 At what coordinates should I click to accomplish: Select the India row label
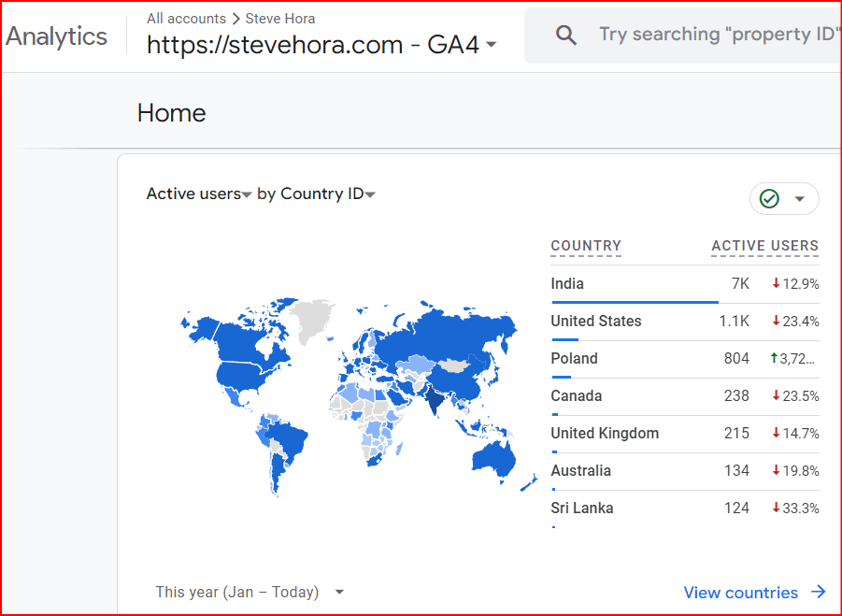coord(567,283)
